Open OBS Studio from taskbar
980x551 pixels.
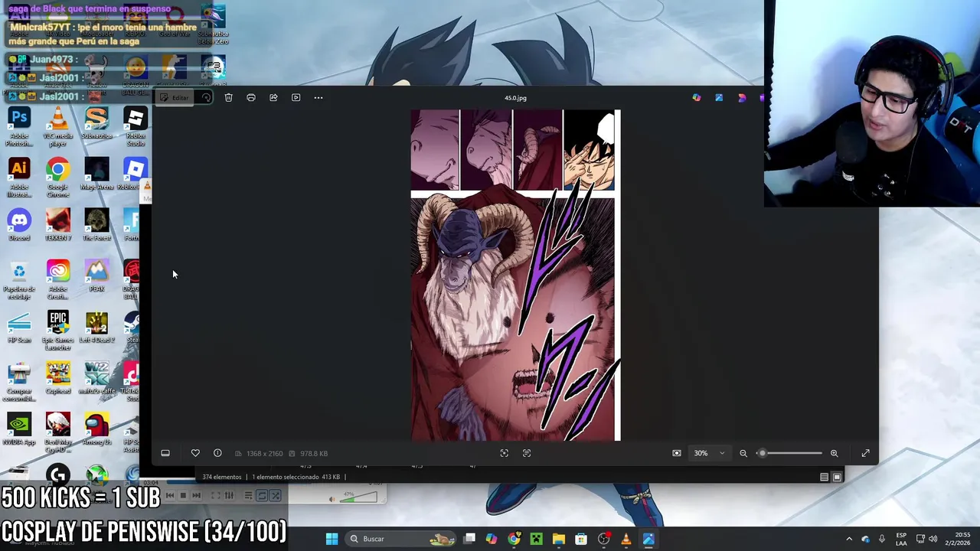(604, 539)
